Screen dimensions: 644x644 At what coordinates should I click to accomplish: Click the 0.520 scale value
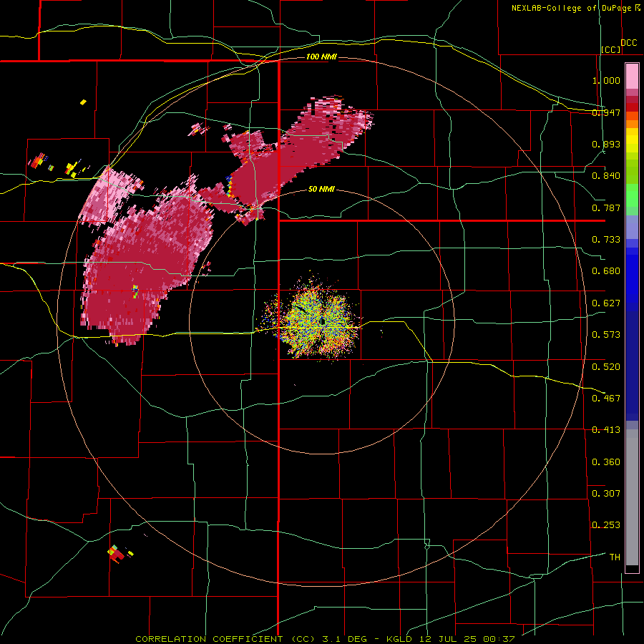coord(606,367)
